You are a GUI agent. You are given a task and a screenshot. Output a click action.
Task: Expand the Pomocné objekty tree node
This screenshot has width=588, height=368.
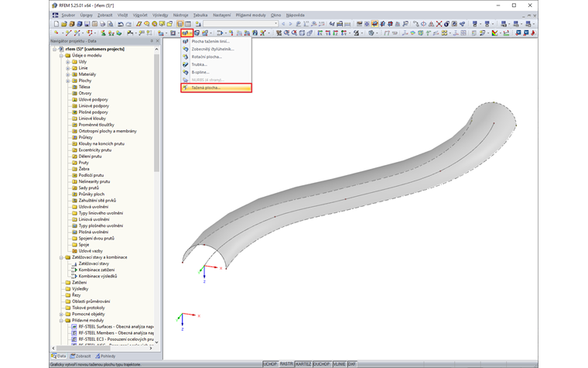tap(61, 314)
